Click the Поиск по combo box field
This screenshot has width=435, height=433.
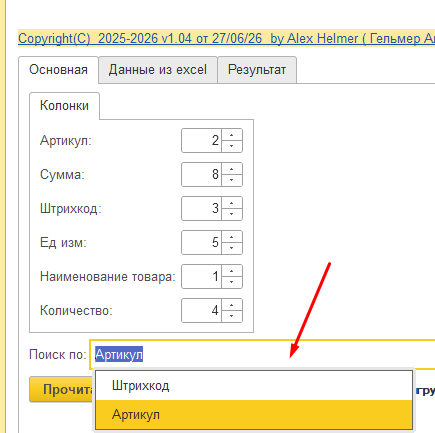tap(262, 354)
